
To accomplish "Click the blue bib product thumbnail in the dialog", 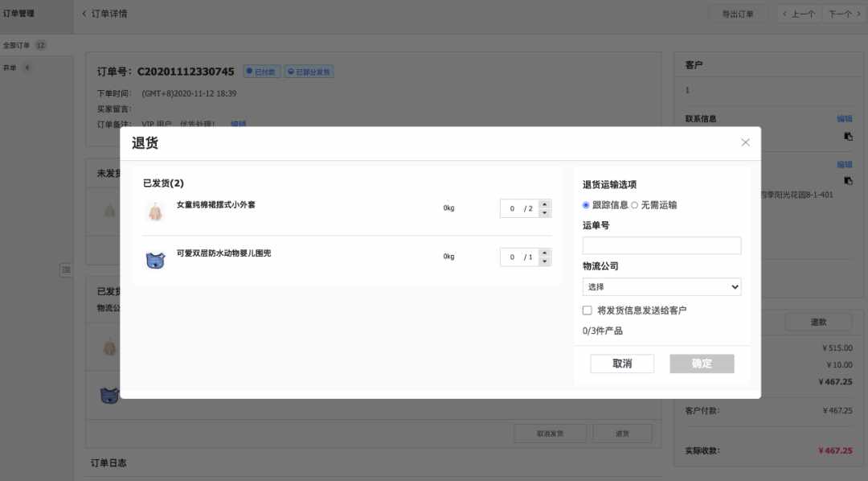I will 156,259.
